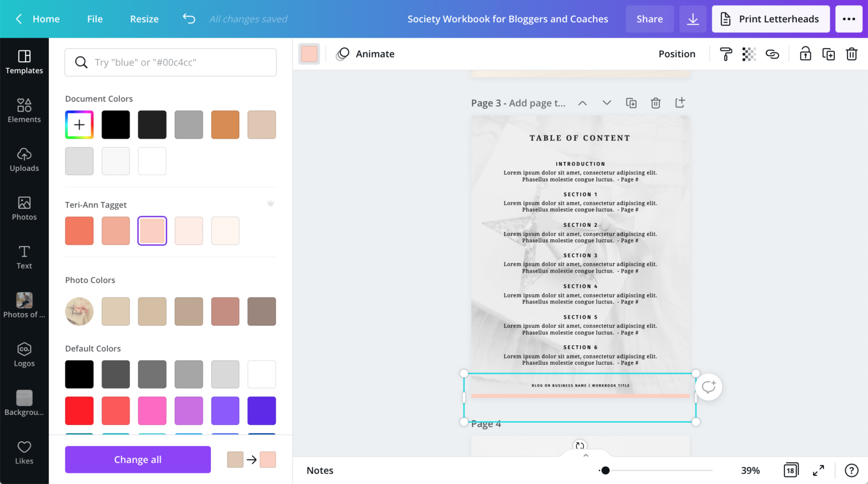
Task: Open the transparency checkerboard icon
Action: (x=749, y=54)
